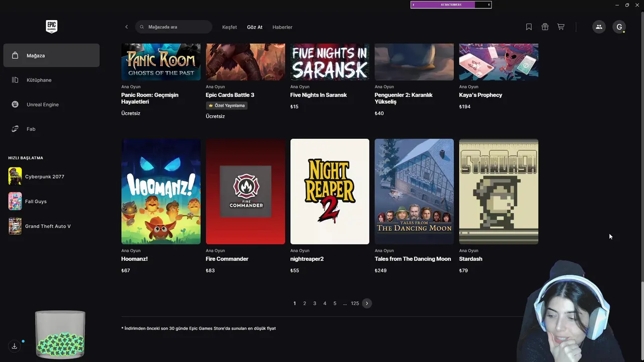644x362 pixels.
Task: Click Tales from The Dancing Moon title
Action: pyautogui.click(x=413, y=259)
